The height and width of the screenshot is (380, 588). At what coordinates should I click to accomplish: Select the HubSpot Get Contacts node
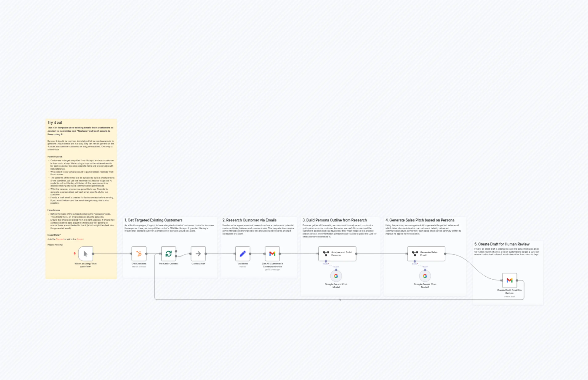(x=139, y=254)
